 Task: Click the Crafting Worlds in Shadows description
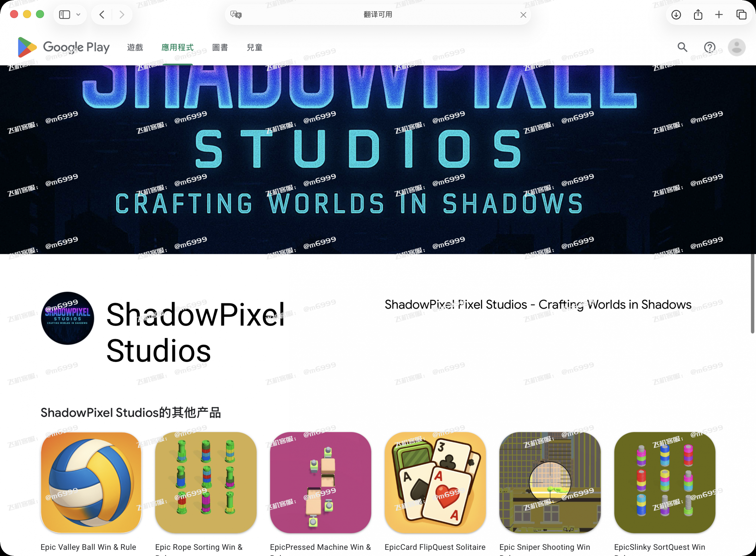538,305
